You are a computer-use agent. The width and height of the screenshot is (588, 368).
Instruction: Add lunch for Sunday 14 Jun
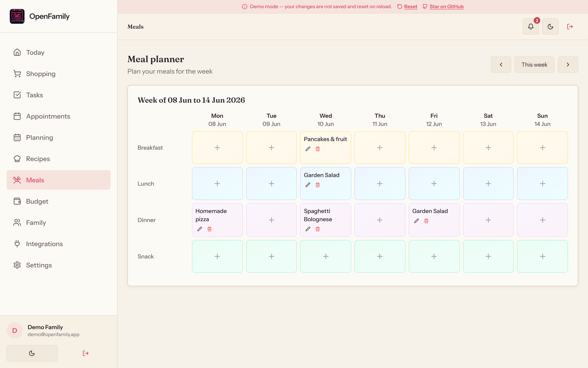point(542,184)
